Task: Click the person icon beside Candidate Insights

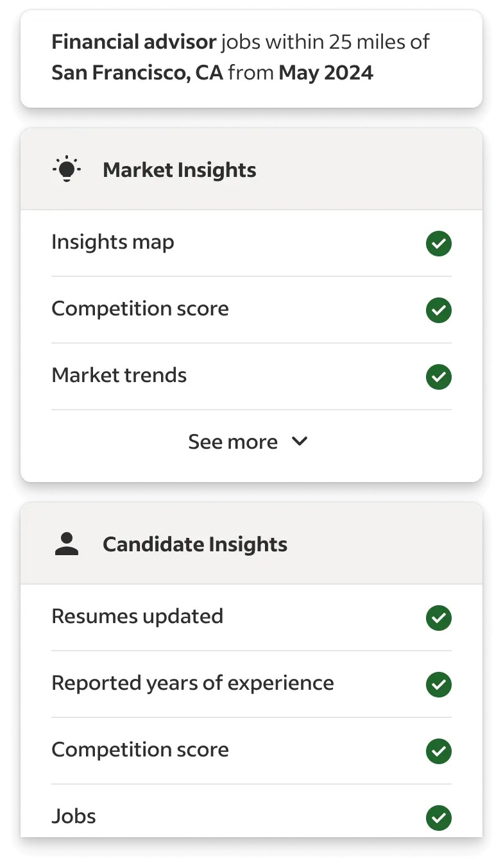Action: click(x=67, y=544)
